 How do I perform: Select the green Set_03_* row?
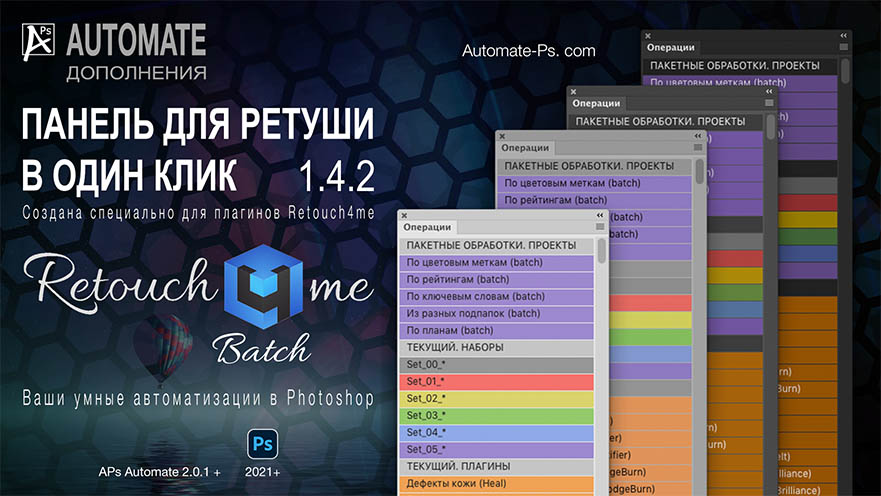[x=497, y=416]
